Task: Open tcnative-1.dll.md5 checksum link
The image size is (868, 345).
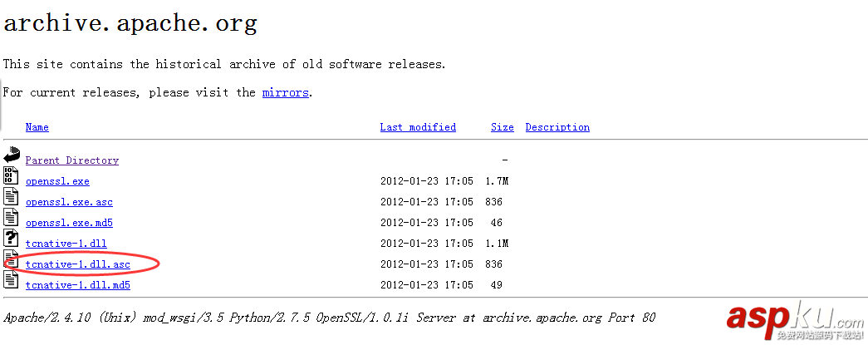Action: coord(78,285)
